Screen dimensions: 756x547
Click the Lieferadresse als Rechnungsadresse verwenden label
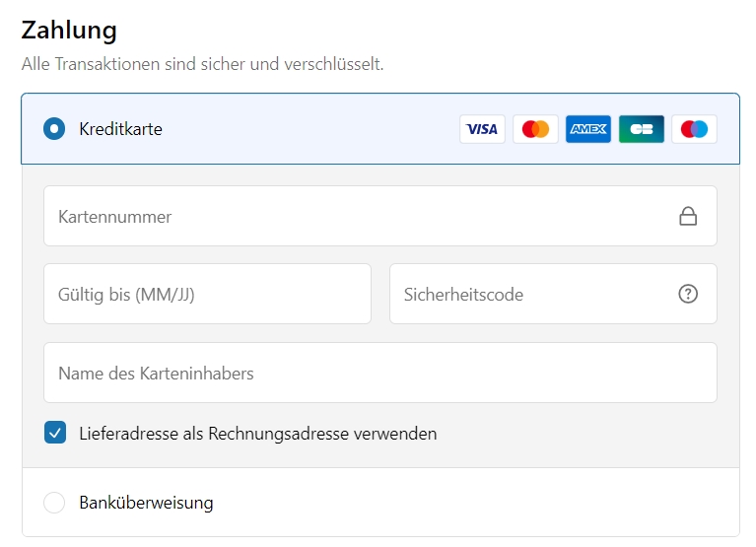click(258, 434)
